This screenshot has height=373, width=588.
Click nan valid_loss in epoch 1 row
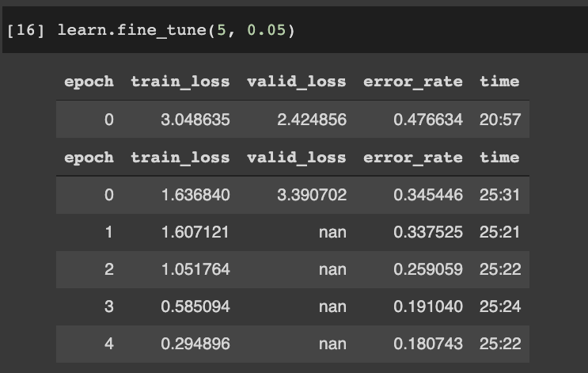click(x=332, y=232)
